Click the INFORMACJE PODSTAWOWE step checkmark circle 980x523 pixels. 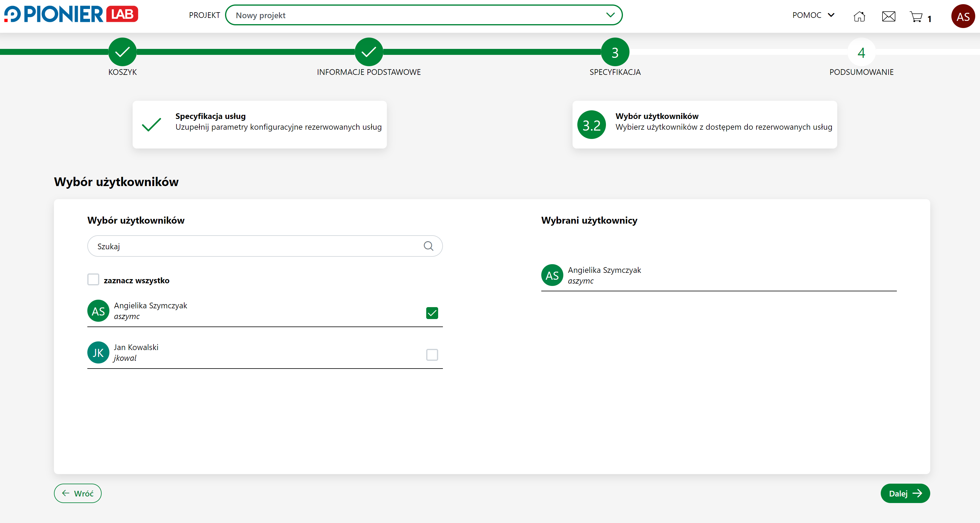click(x=369, y=52)
